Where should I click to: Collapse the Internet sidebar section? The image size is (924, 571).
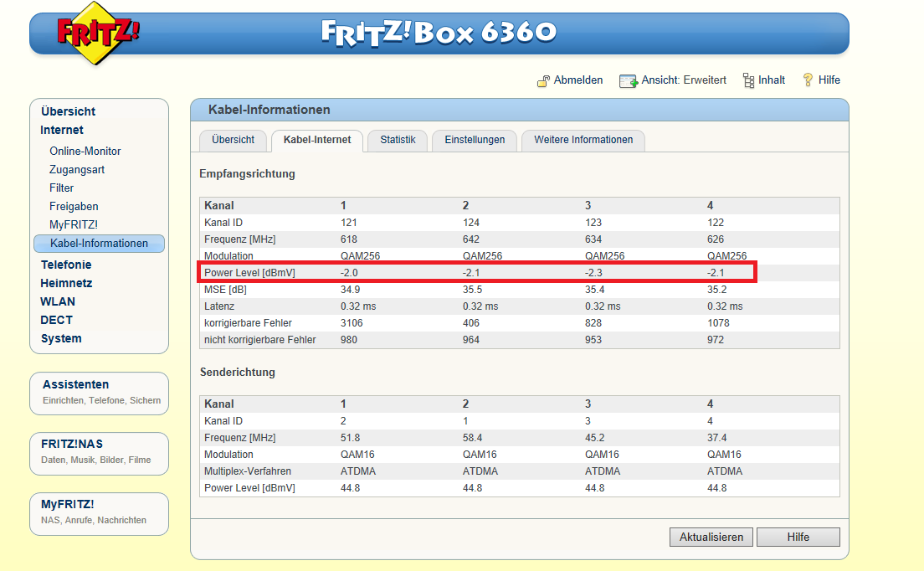[x=62, y=131]
